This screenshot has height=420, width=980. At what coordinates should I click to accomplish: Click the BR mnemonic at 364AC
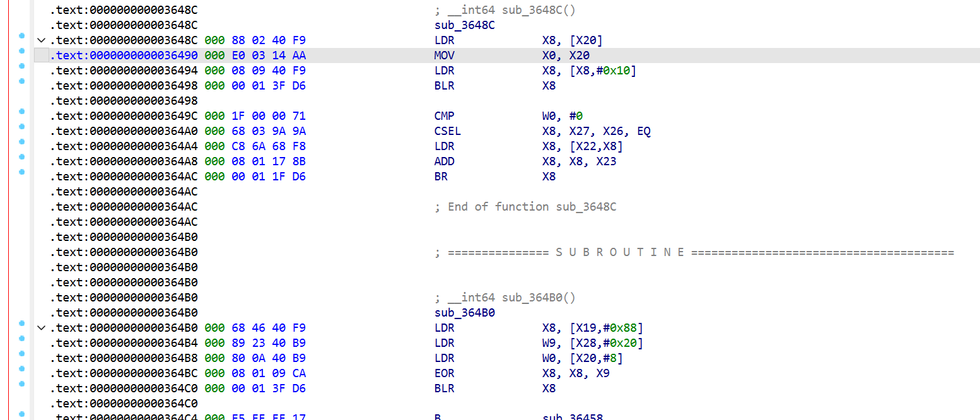click(441, 177)
